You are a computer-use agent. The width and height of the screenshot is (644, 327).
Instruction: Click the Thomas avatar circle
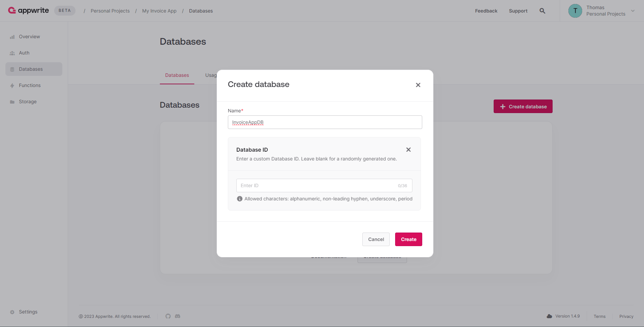pos(575,11)
